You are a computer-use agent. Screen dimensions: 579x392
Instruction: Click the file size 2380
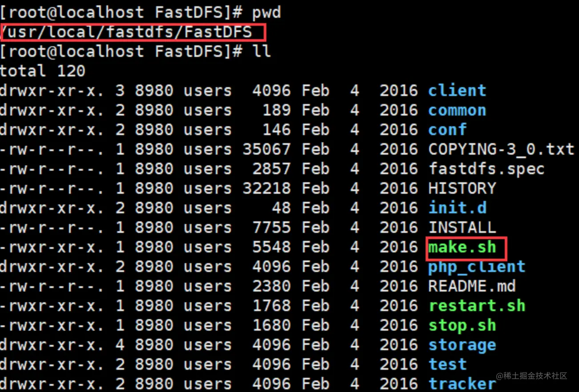coord(271,286)
